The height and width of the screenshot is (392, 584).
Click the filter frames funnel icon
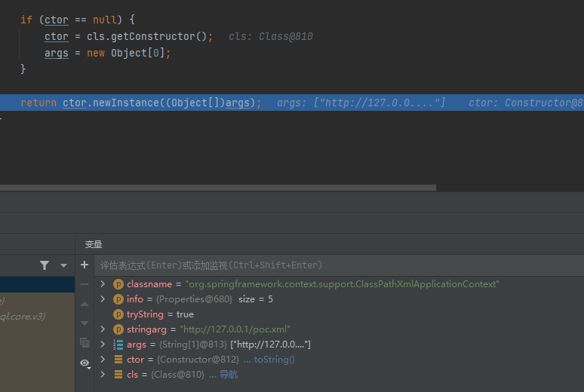click(x=45, y=265)
